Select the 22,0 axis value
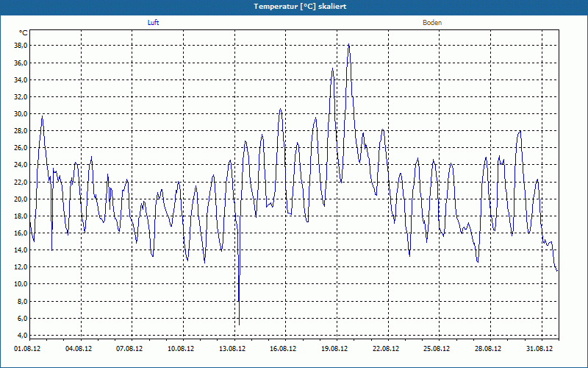 [x=21, y=182]
